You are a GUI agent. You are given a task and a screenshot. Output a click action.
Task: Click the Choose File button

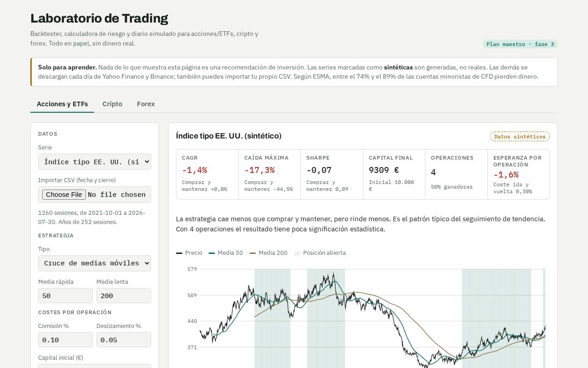[64, 195]
